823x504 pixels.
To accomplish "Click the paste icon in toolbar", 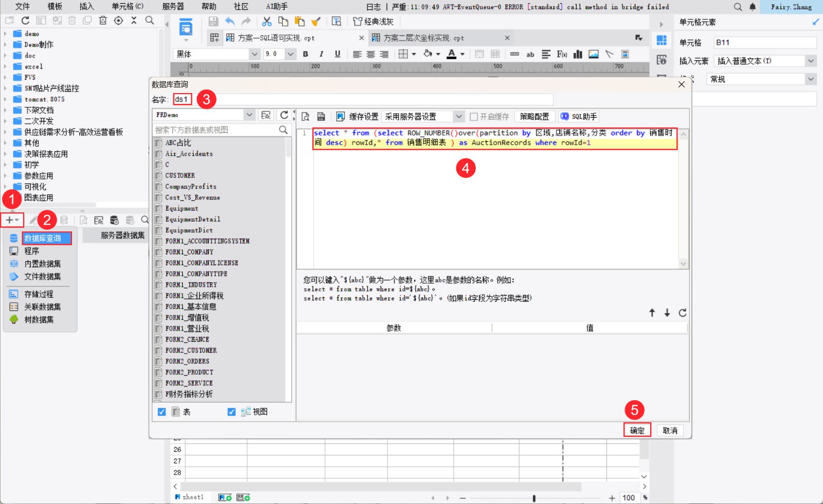I will pyautogui.click(x=299, y=22).
